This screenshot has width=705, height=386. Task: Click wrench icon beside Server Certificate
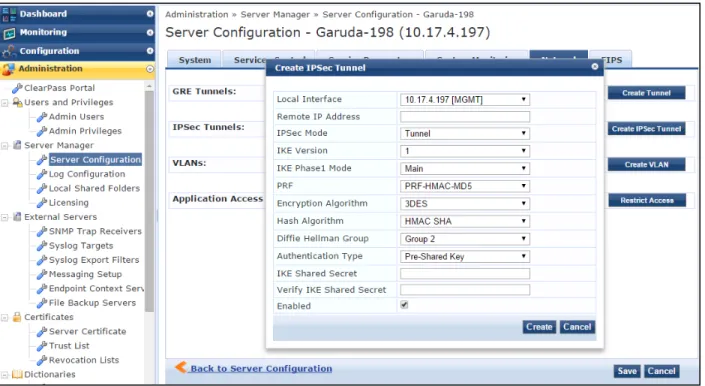(42, 332)
